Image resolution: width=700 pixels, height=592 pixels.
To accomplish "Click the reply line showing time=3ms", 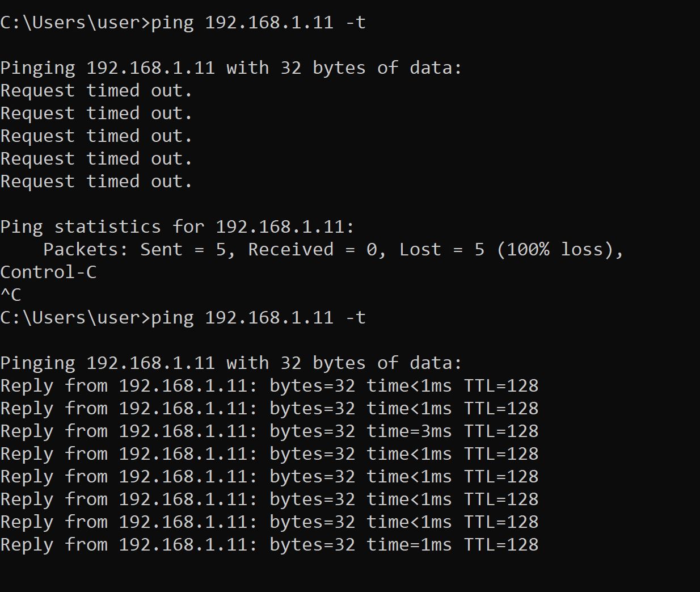I will pos(269,431).
